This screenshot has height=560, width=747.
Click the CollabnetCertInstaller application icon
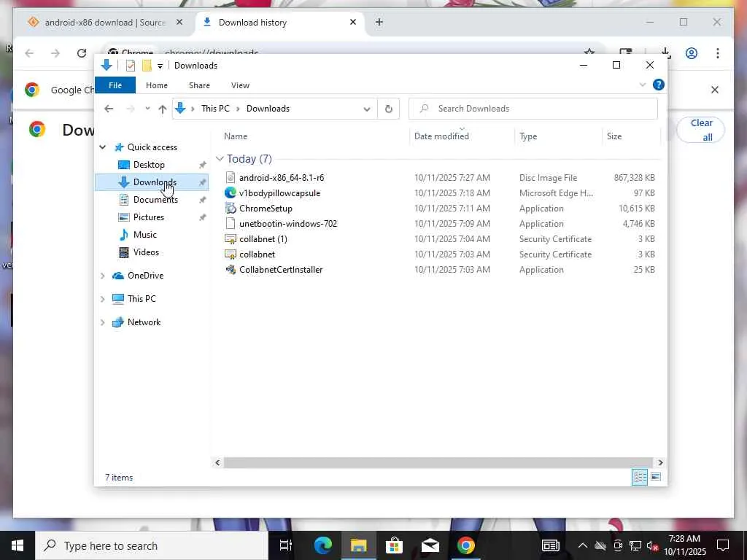point(231,270)
